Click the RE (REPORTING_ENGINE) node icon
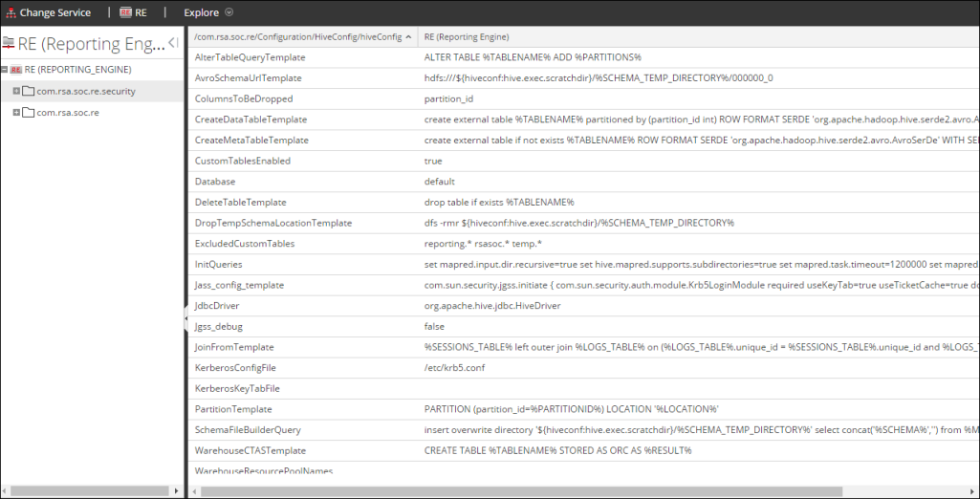 (16, 70)
